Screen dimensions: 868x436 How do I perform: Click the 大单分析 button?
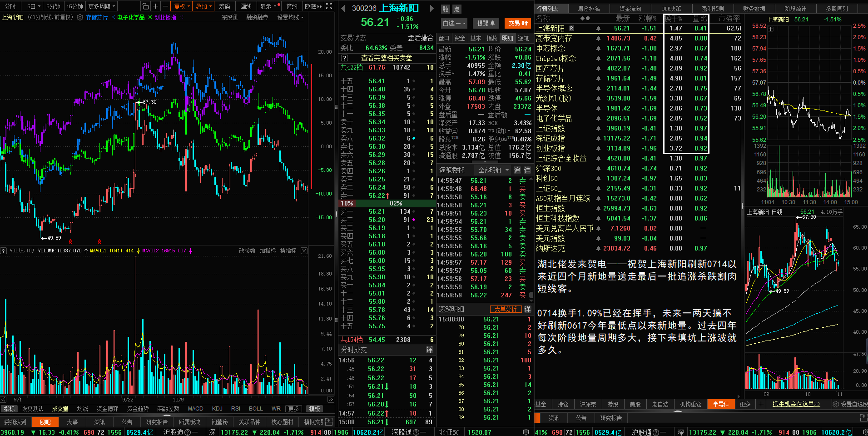point(506,309)
